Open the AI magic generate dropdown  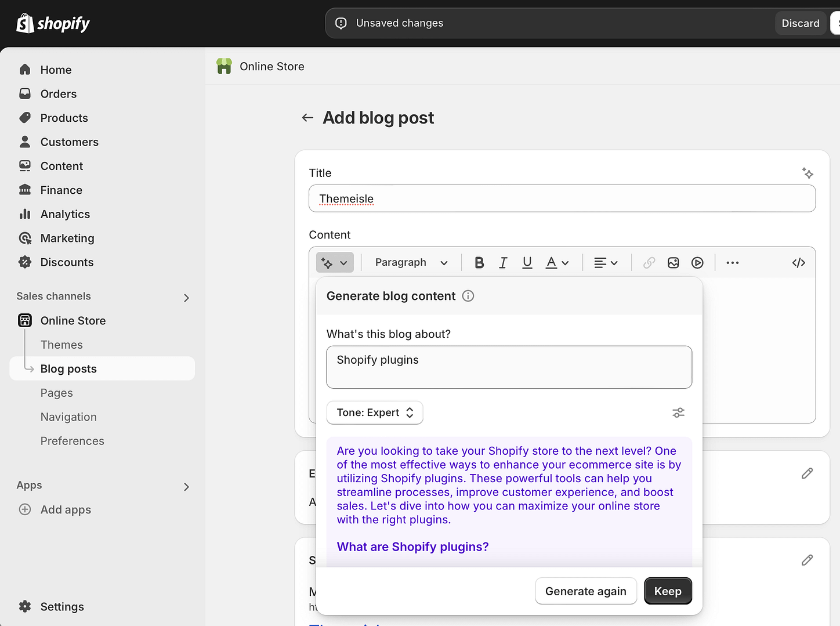335,263
